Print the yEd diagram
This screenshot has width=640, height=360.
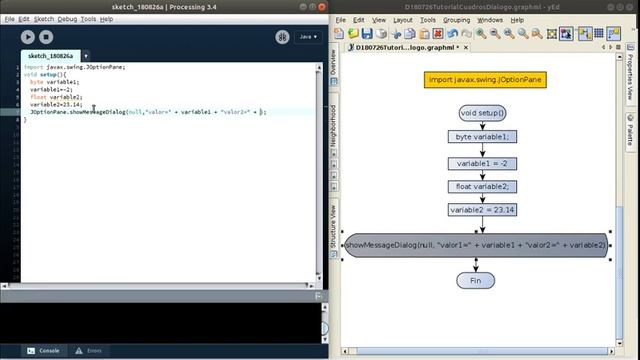[x=381, y=33]
